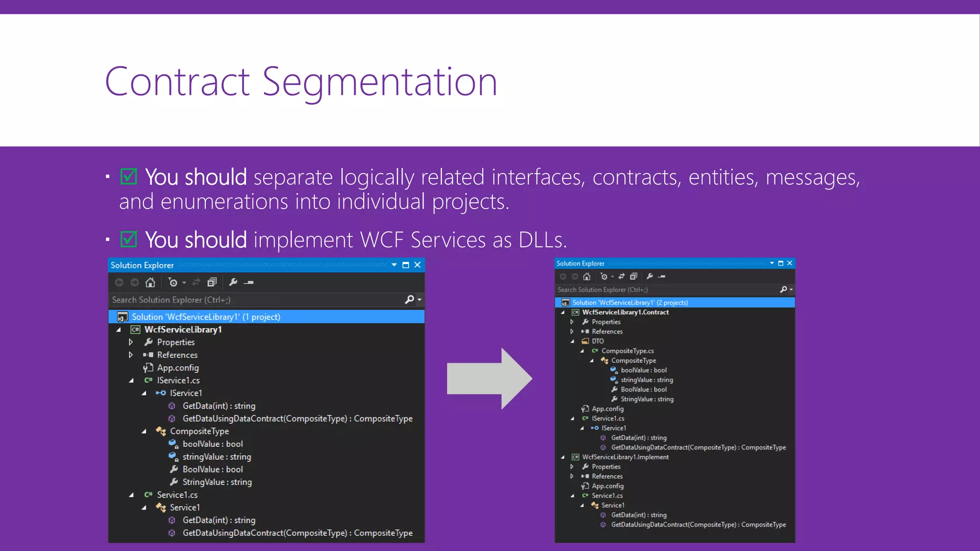
Task: Click first green checkbox bullet
Action: [x=129, y=176]
